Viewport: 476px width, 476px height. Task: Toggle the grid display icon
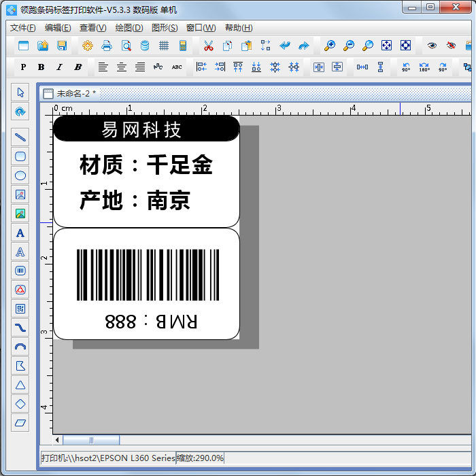(164, 46)
